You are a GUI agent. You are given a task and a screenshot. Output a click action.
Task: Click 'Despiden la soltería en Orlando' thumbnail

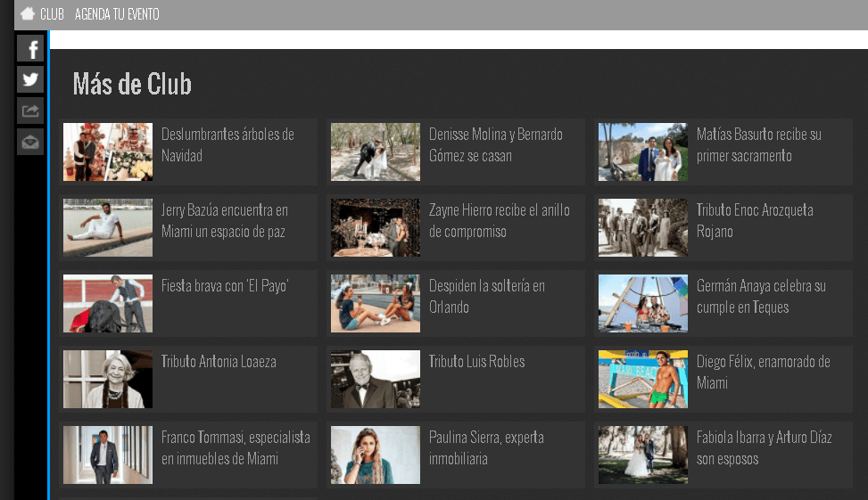pyautogui.click(x=375, y=303)
